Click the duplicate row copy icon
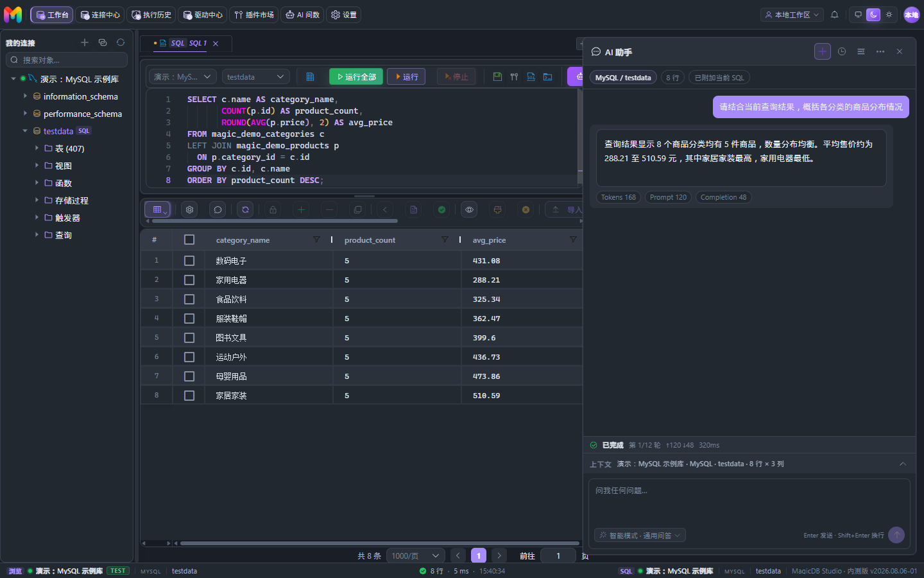The width and height of the screenshot is (924, 578). (x=357, y=209)
